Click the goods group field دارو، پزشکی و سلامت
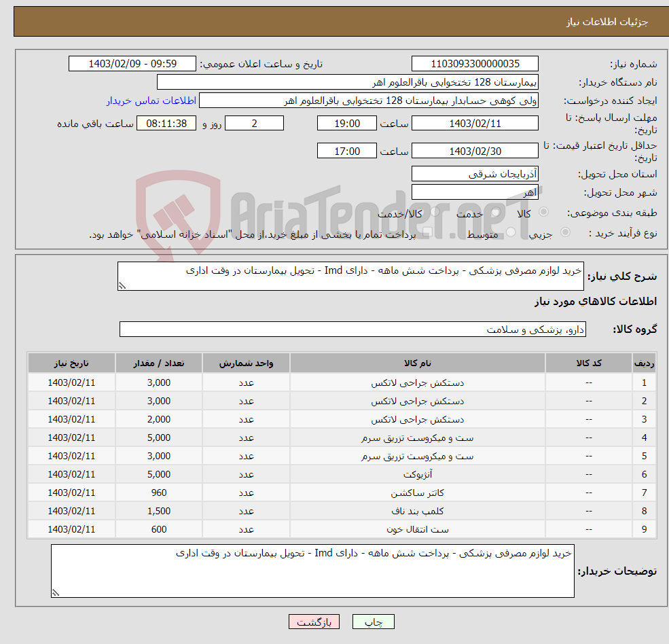This screenshot has width=669, height=644. (353, 329)
